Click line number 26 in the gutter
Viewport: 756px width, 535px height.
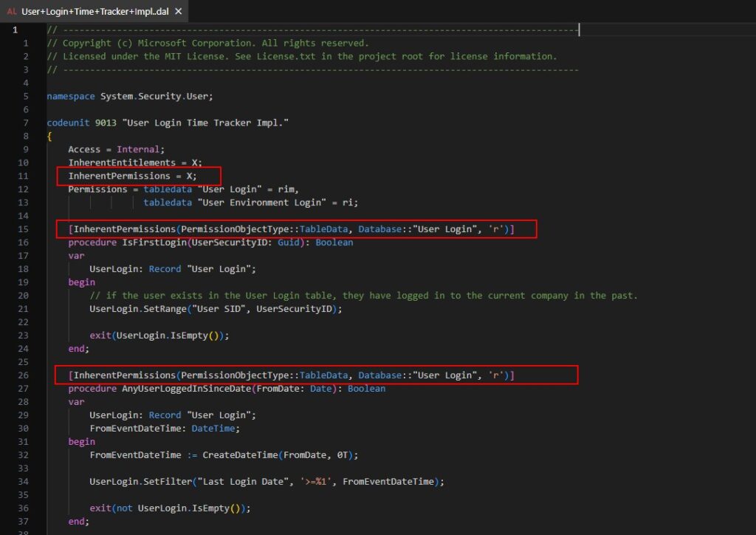(x=23, y=375)
